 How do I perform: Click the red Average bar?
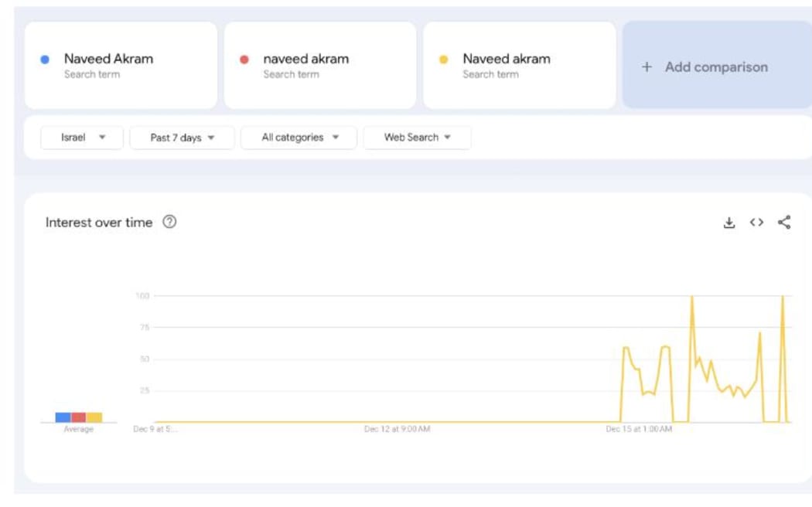78,417
